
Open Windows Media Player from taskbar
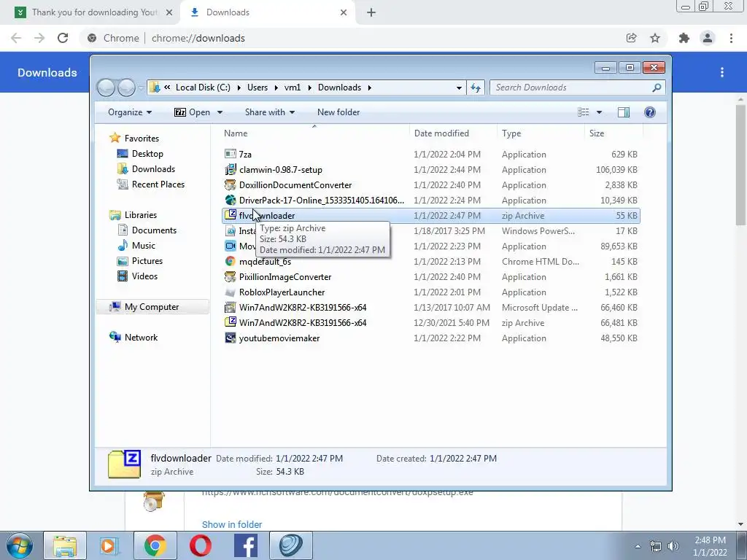[109, 545]
